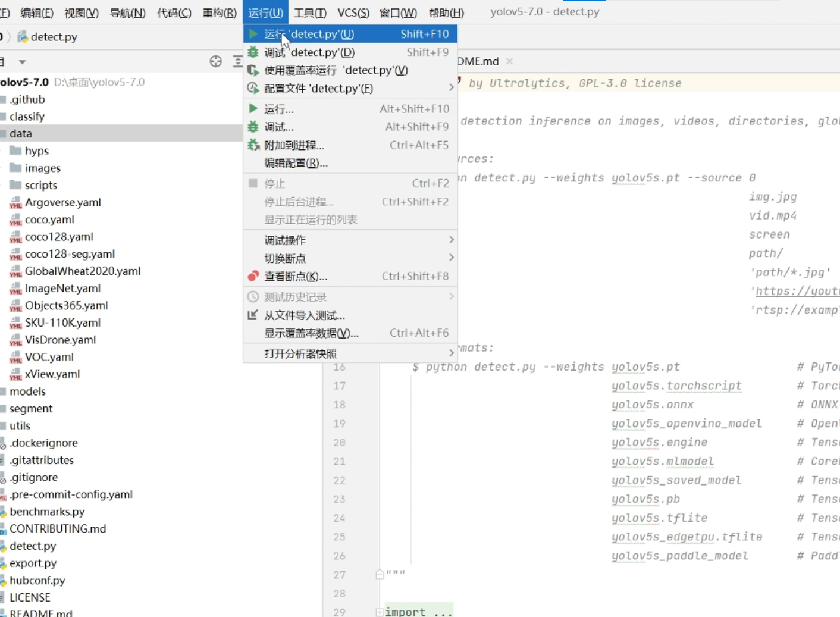Select VOC.yaml file
This screenshot has width=840, height=617.
(49, 358)
